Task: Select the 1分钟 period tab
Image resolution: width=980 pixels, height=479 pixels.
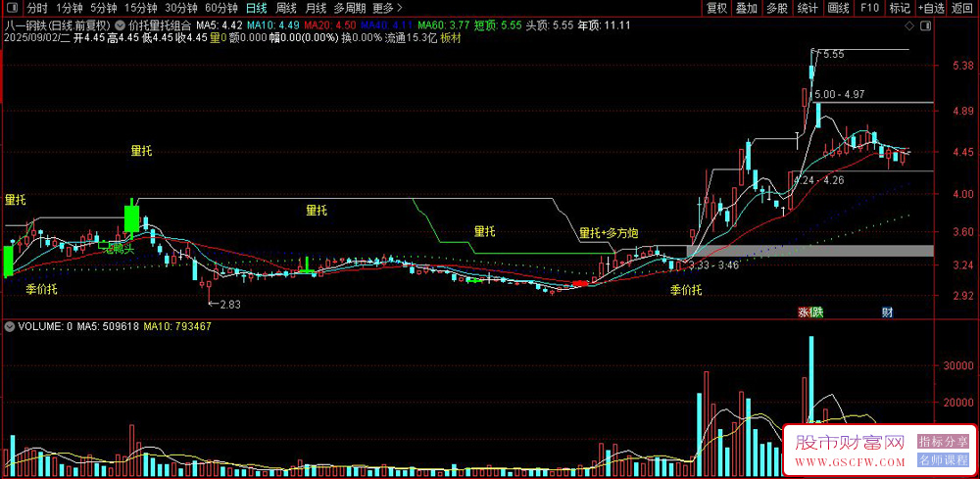Action: click(69, 8)
